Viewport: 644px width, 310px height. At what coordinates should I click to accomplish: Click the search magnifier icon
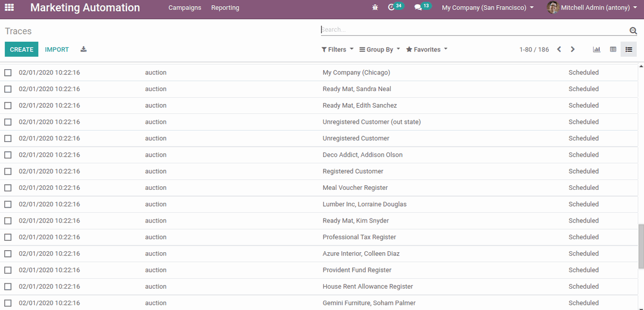(633, 31)
